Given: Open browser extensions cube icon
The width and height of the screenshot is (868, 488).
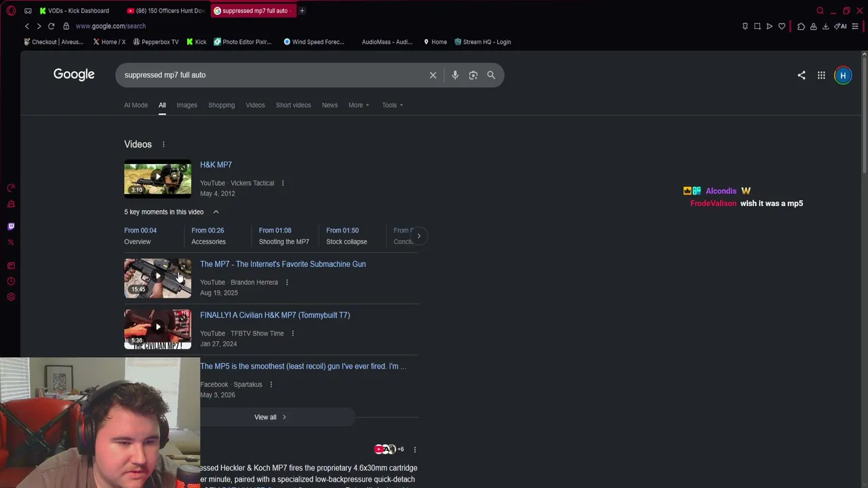Looking at the screenshot, I should click(801, 26).
